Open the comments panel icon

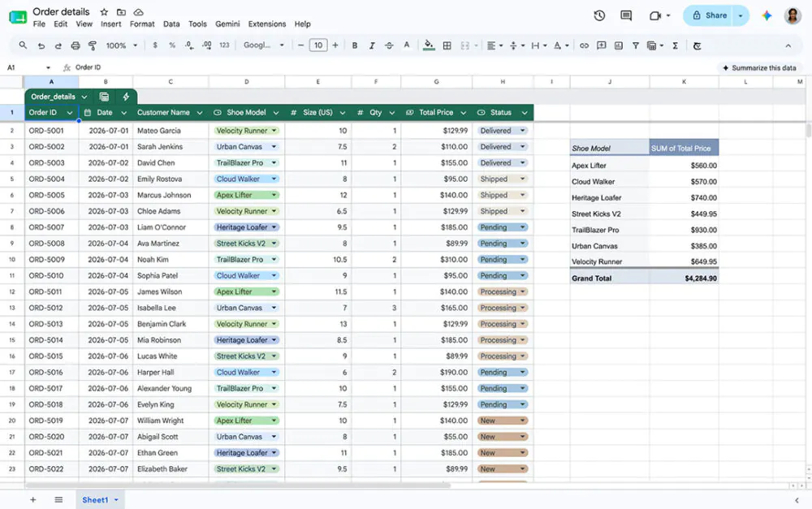click(626, 15)
